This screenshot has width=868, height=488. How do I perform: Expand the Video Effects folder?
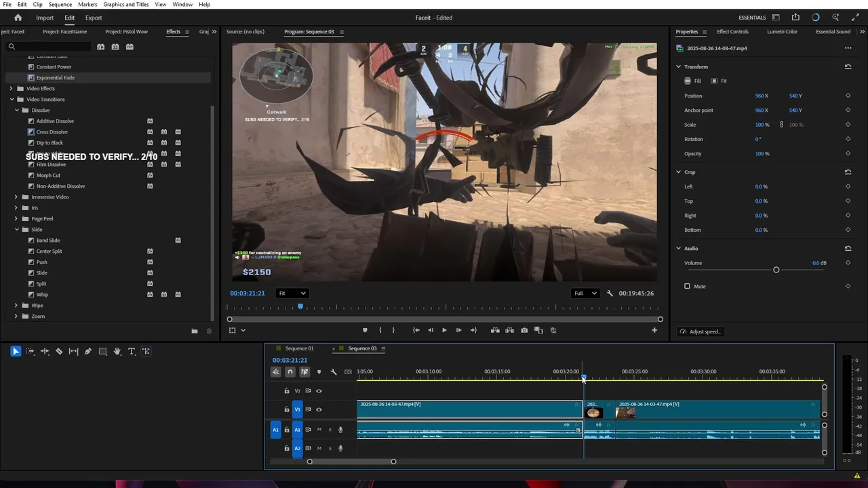11,89
